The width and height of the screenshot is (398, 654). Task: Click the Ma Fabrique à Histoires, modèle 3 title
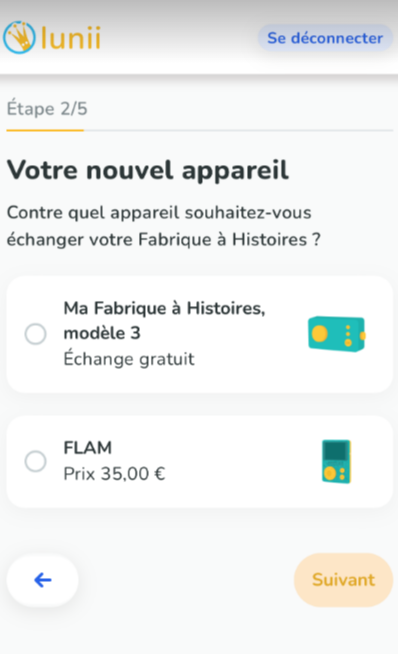click(164, 320)
